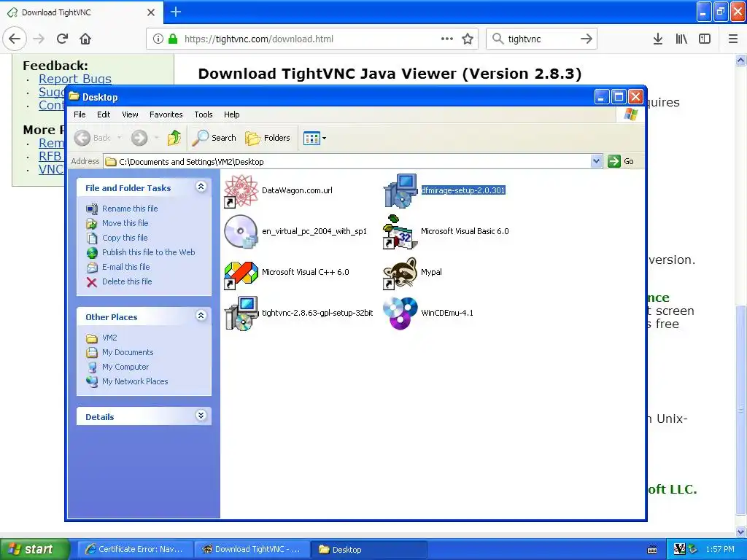Close the Download TightVNC tab

point(151,12)
